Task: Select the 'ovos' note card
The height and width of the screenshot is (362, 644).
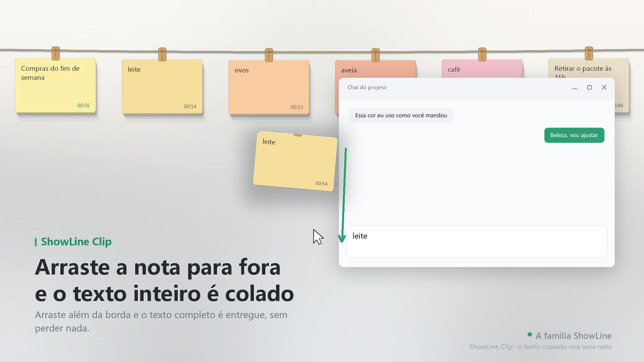Action: pos(269,87)
